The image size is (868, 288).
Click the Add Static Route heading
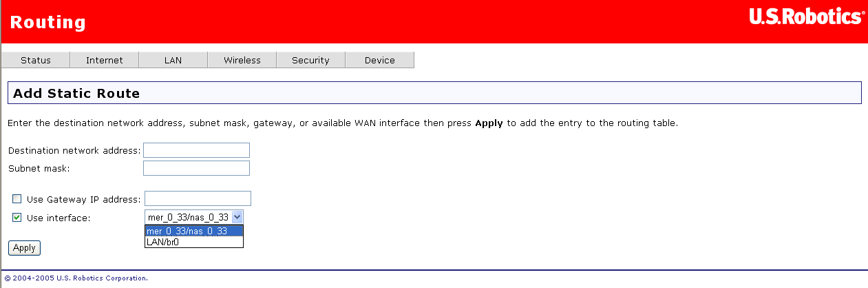pos(76,93)
